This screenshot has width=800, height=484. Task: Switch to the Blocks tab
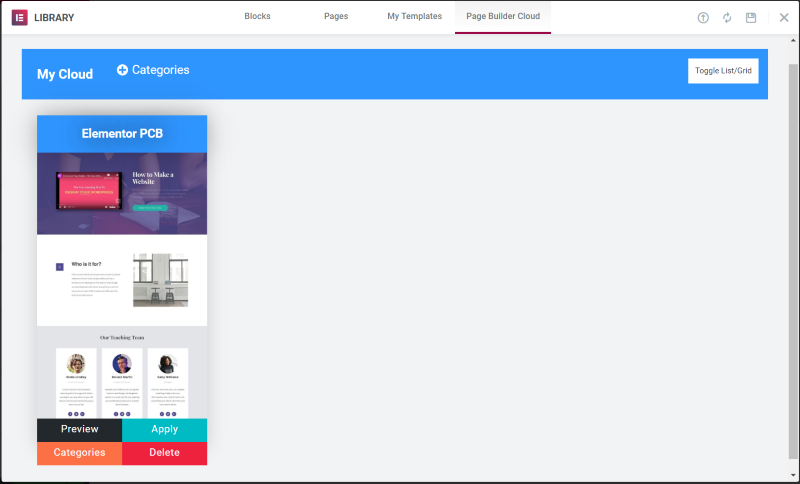(x=257, y=16)
